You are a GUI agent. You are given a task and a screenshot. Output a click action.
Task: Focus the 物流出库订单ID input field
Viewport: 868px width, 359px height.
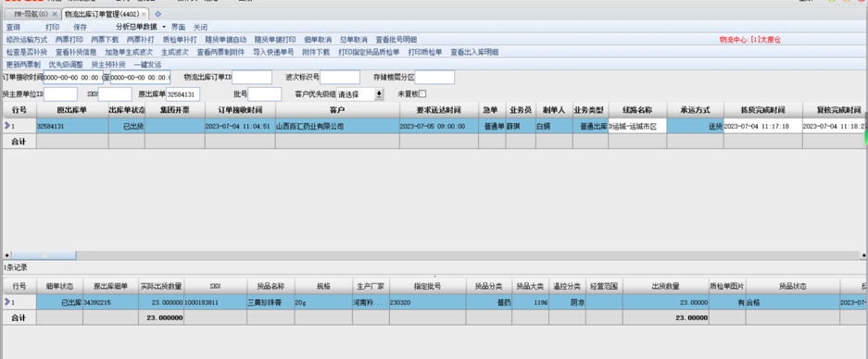pos(252,78)
